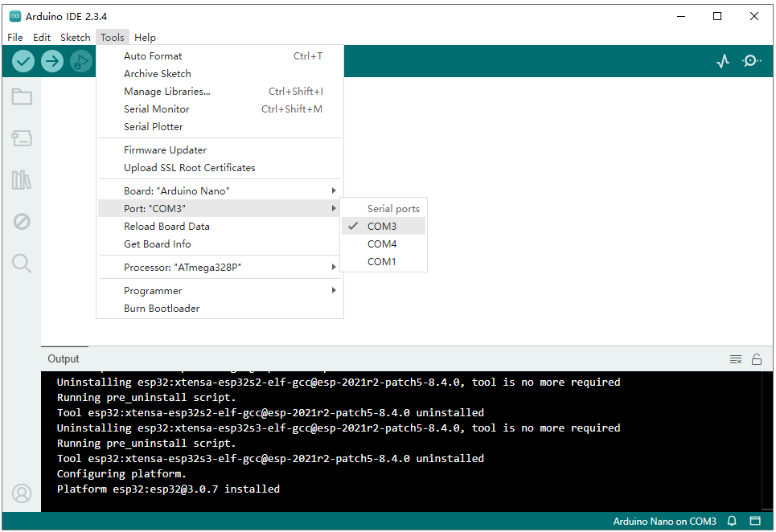Expand the Port "COM3" submenu
776x532 pixels.
point(220,208)
